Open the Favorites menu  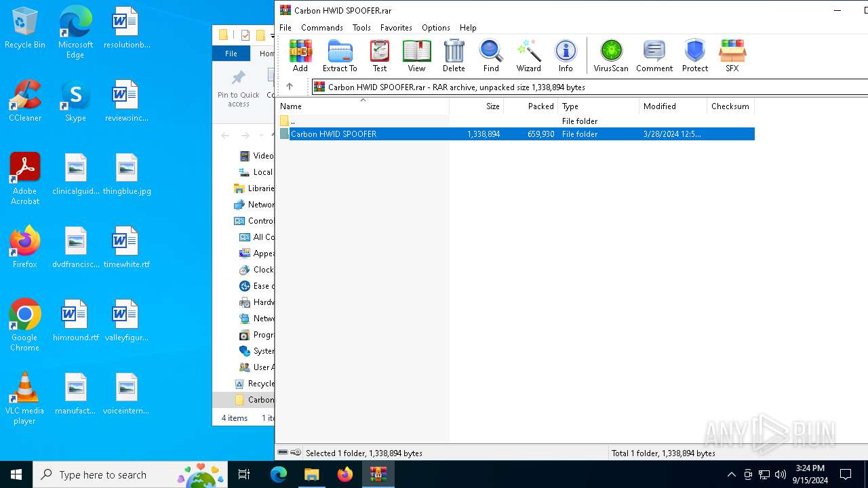click(396, 28)
